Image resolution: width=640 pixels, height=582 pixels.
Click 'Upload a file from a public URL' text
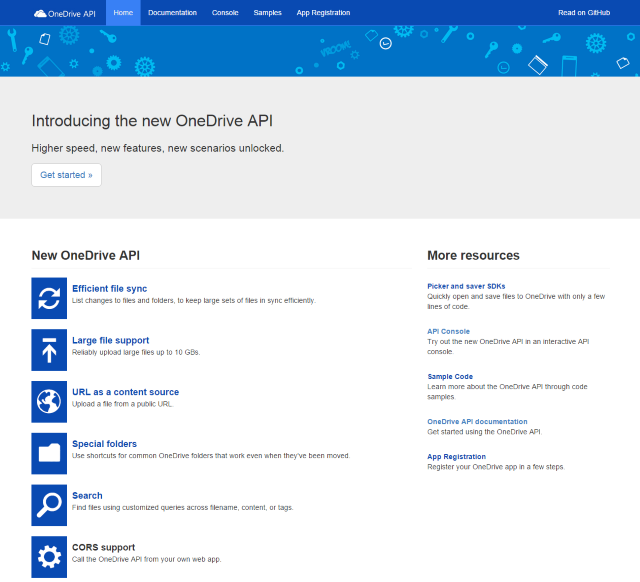tap(122, 404)
